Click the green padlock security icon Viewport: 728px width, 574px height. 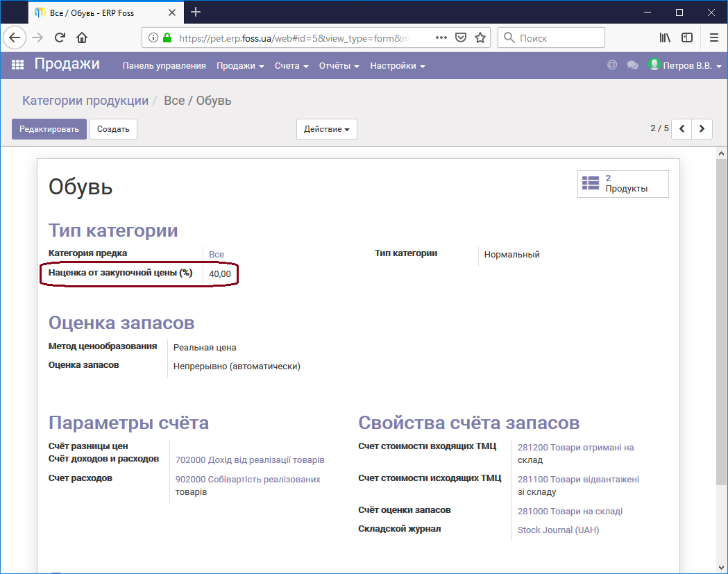167,37
